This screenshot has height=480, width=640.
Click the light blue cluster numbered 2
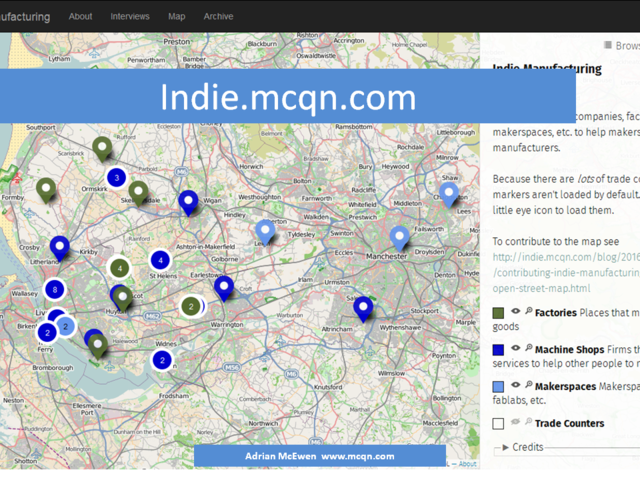pos(65,327)
